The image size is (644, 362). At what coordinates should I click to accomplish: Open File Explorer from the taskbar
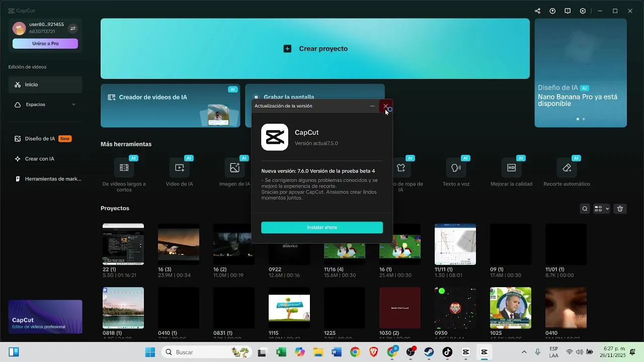tap(318, 352)
